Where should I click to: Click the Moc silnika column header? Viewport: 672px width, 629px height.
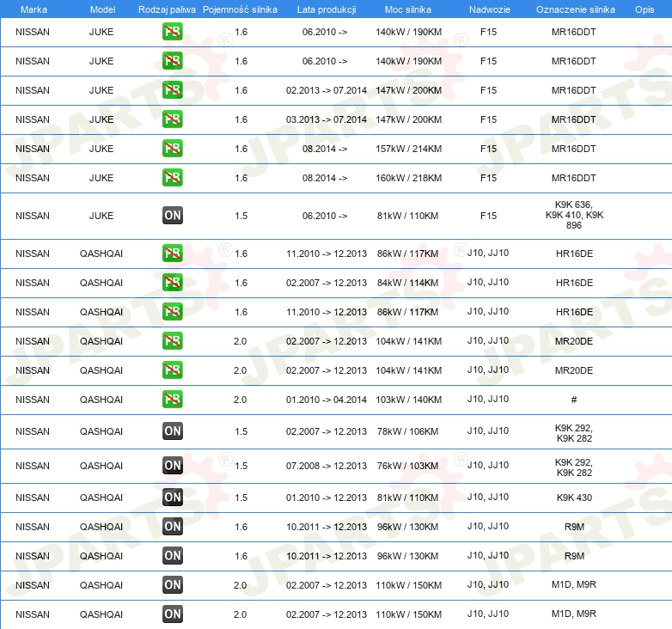point(408,9)
